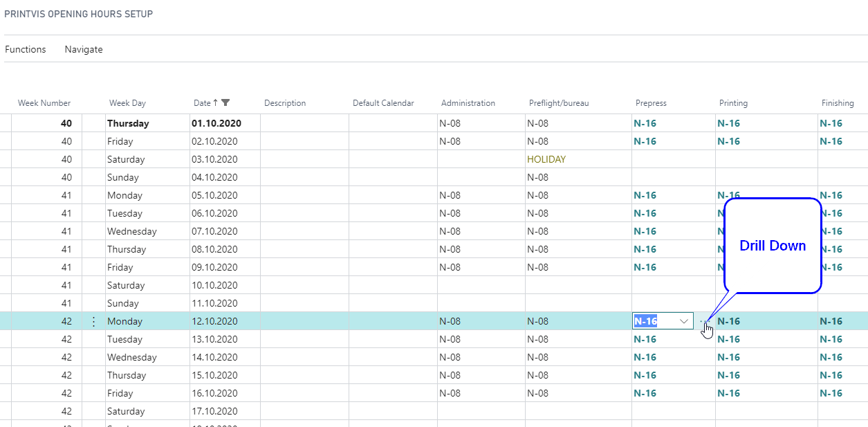Image resolution: width=868 pixels, height=427 pixels.
Task: Click the Description column header
Action: pos(285,103)
